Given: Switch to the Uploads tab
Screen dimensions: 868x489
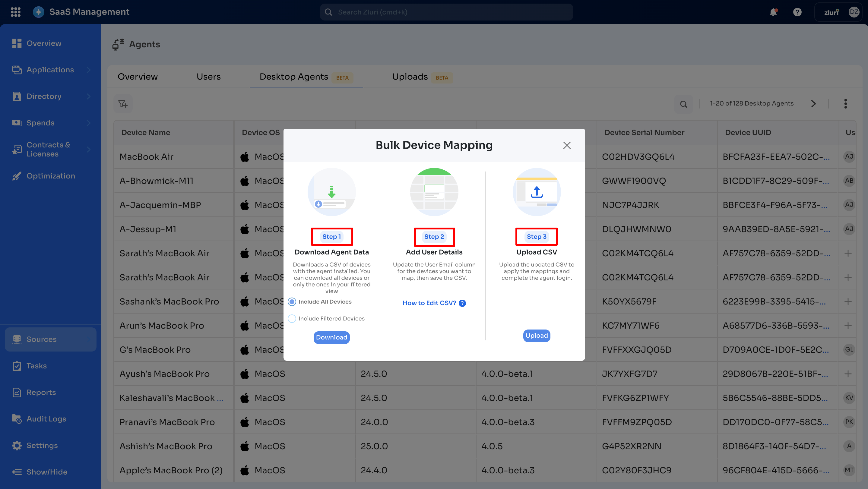Looking at the screenshot, I should click(x=410, y=77).
